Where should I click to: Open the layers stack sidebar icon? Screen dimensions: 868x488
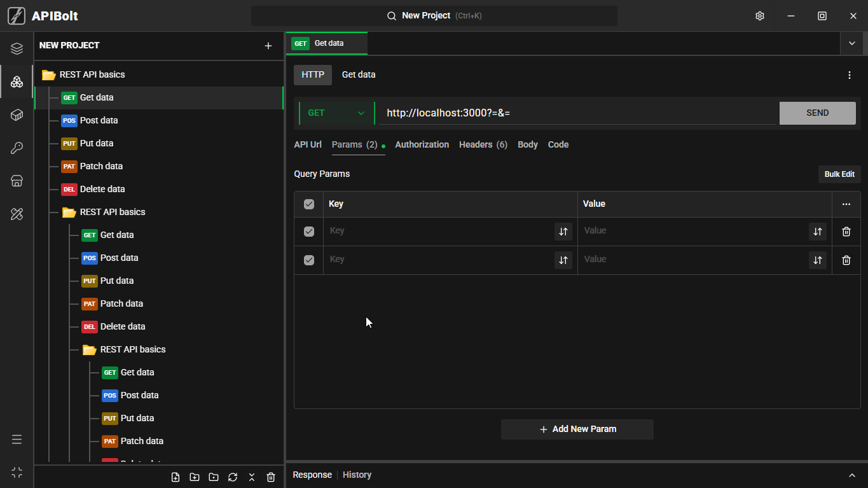tap(17, 49)
